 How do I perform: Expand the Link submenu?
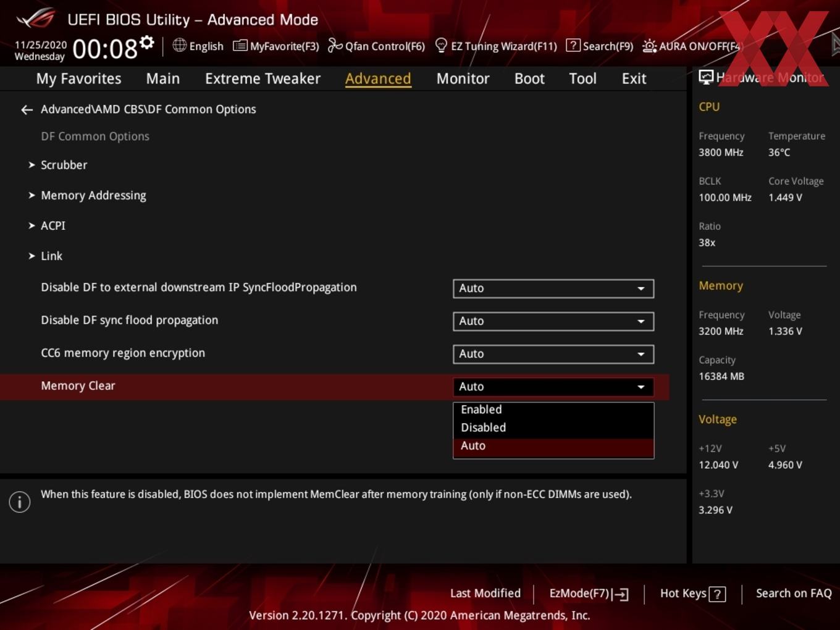45,256
